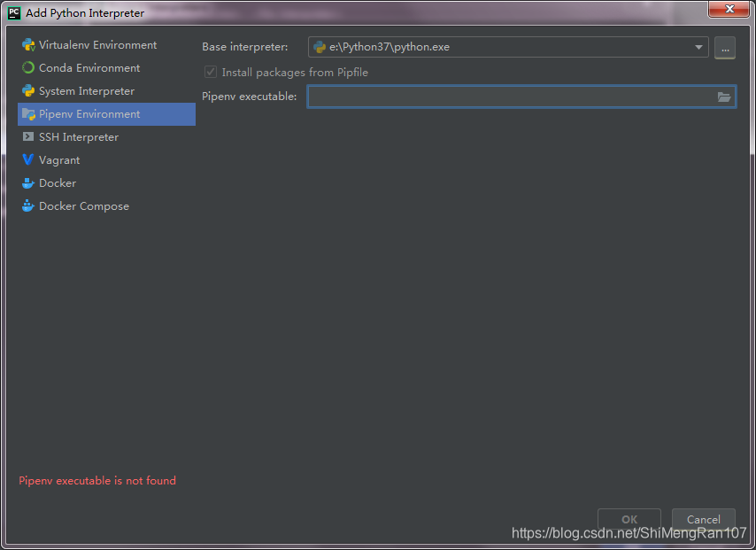
Task: Click the PyCharm logo in title bar
Action: [14, 13]
